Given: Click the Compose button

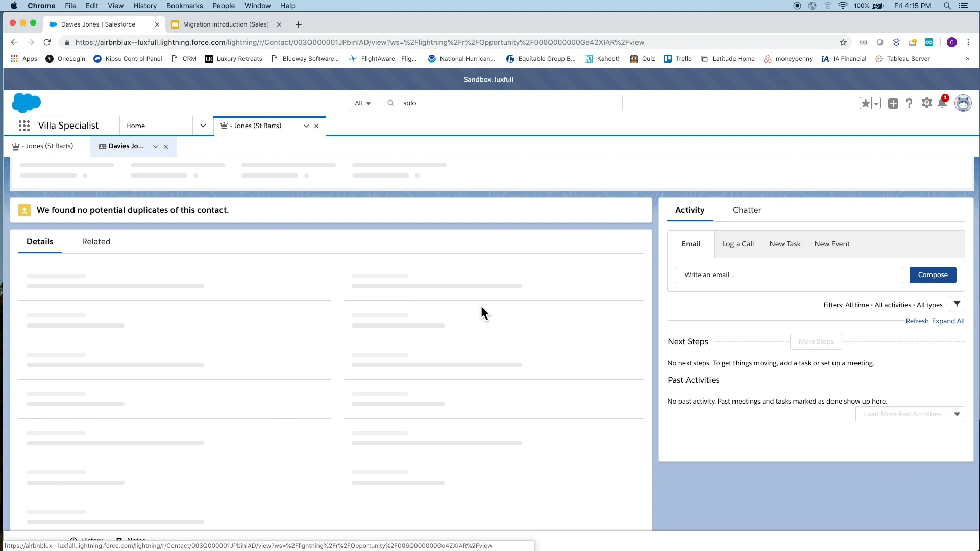Looking at the screenshot, I should point(933,275).
